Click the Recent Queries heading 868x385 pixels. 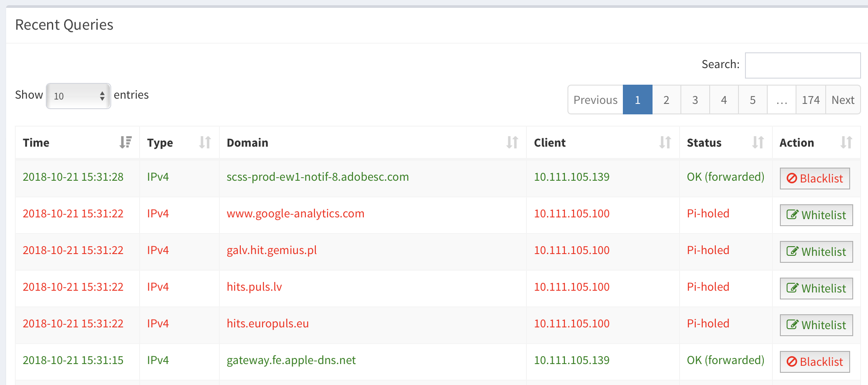[64, 25]
